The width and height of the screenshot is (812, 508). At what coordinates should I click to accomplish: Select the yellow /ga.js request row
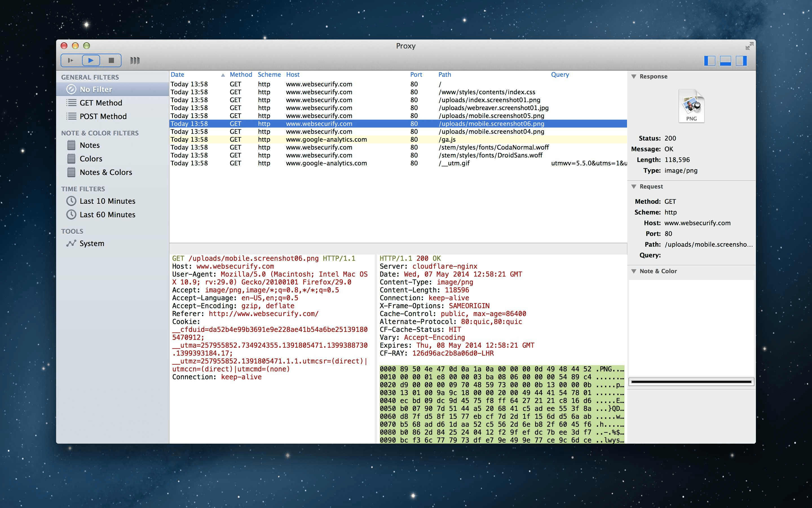[398, 139]
